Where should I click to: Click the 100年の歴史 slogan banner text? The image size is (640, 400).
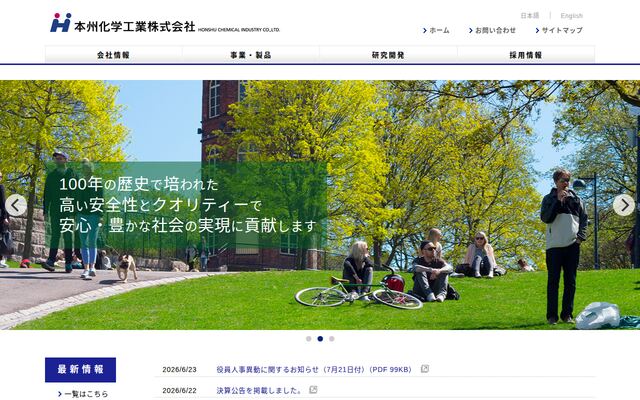188,205
